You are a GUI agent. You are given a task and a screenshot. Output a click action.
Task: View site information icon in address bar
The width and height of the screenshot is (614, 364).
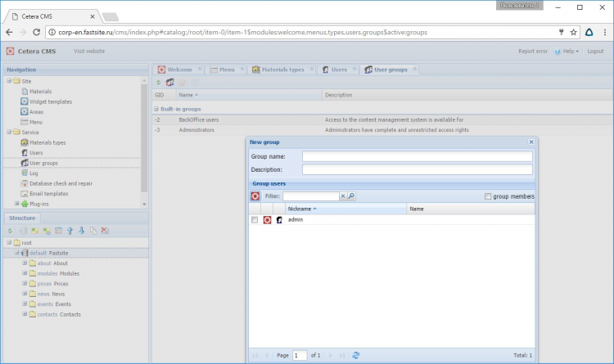[52, 33]
